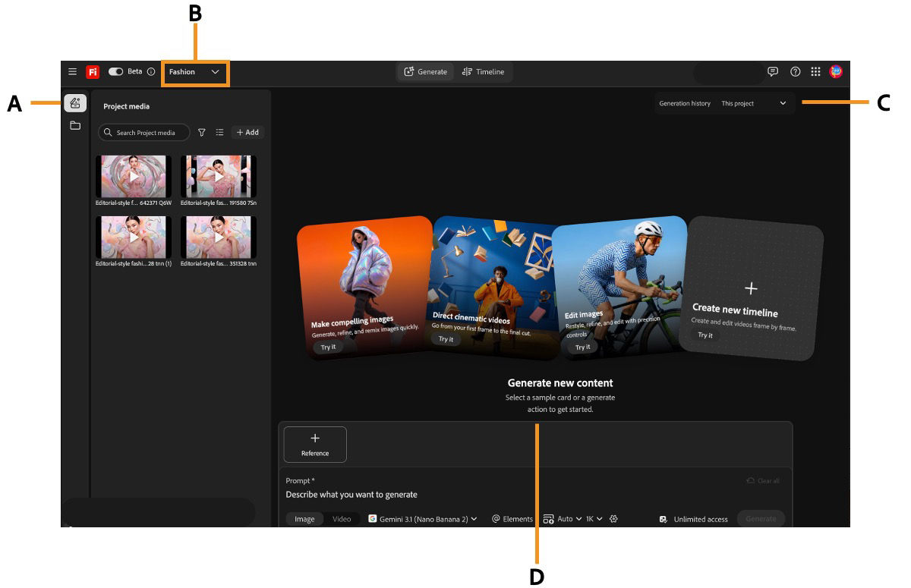
Task: Switch Project media to list view
Action: coord(219,132)
